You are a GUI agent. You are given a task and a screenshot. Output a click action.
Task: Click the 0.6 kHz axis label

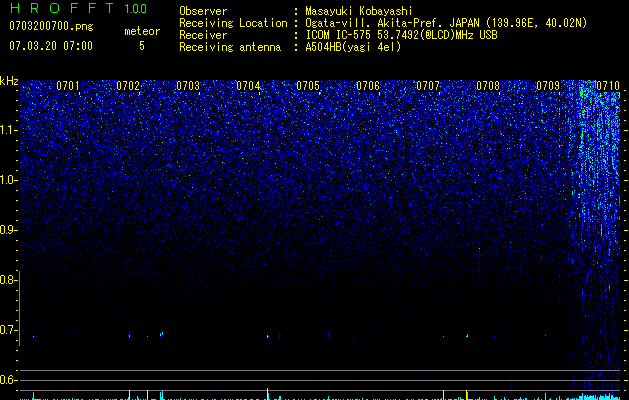(x=8, y=380)
